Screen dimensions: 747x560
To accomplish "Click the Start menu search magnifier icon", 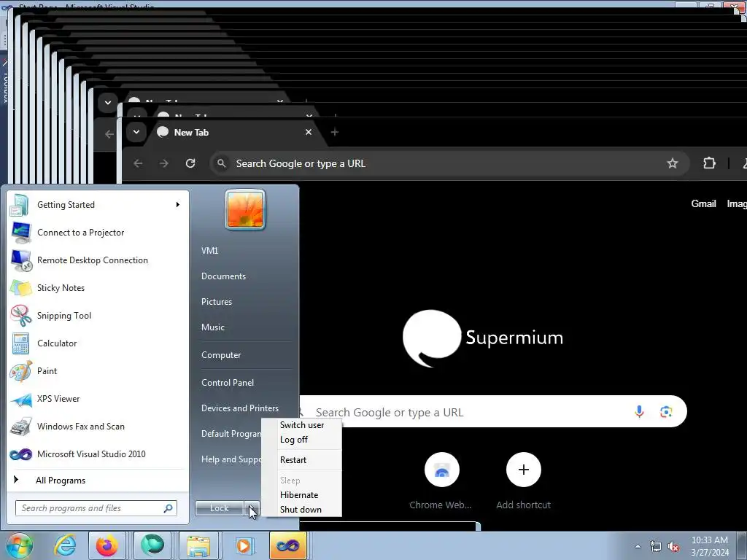I will coord(169,508).
